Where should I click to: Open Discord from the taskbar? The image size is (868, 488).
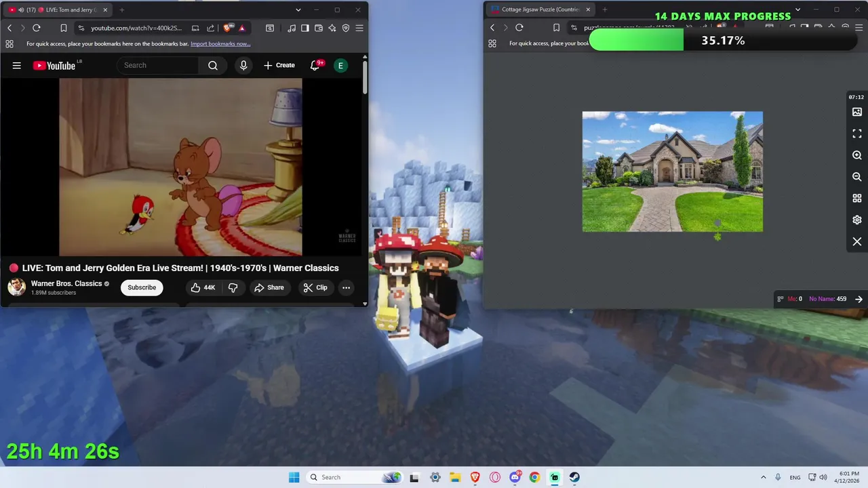[515, 477]
